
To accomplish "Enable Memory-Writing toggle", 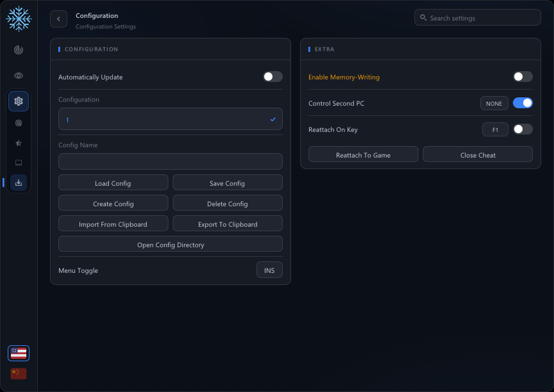I will coord(523,77).
